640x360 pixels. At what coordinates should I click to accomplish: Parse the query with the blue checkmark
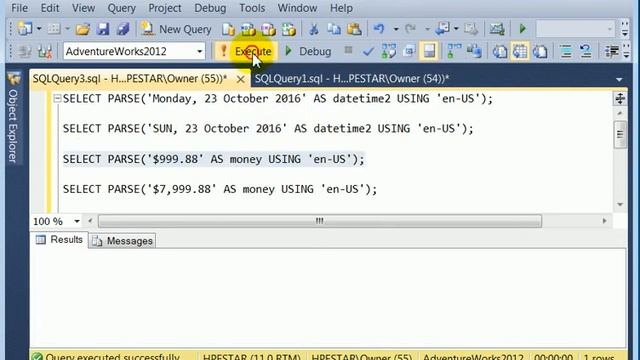(369, 51)
